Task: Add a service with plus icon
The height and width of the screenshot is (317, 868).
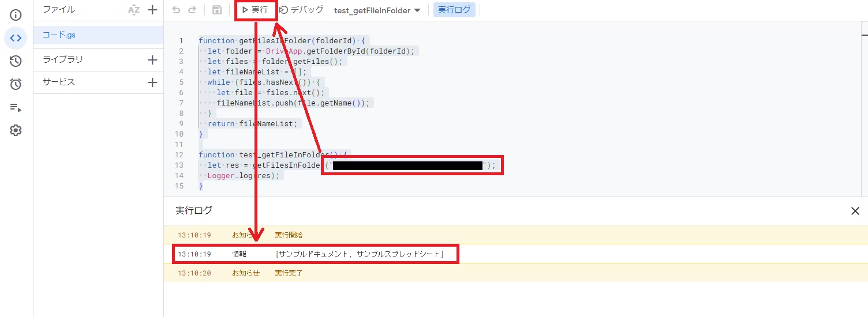Action: pos(152,82)
